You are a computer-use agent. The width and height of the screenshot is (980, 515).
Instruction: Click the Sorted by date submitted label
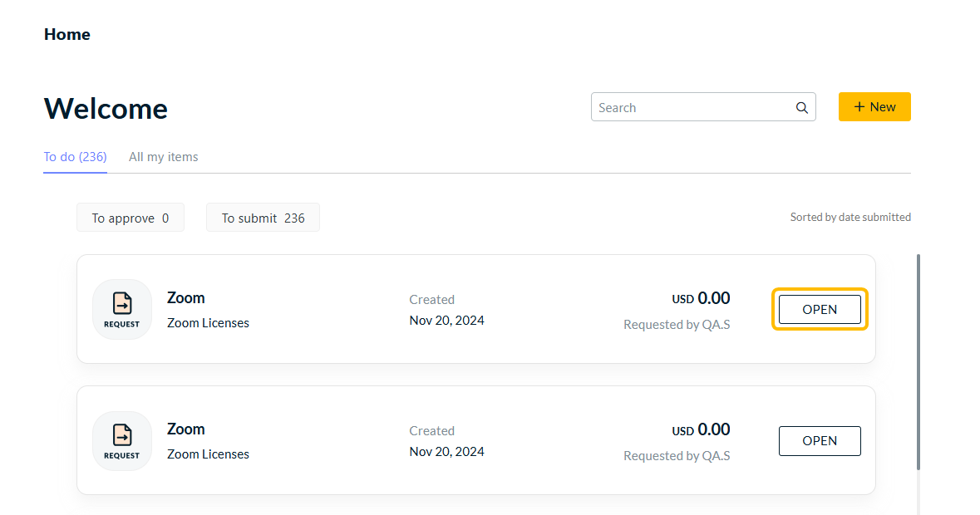coord(850,218)
